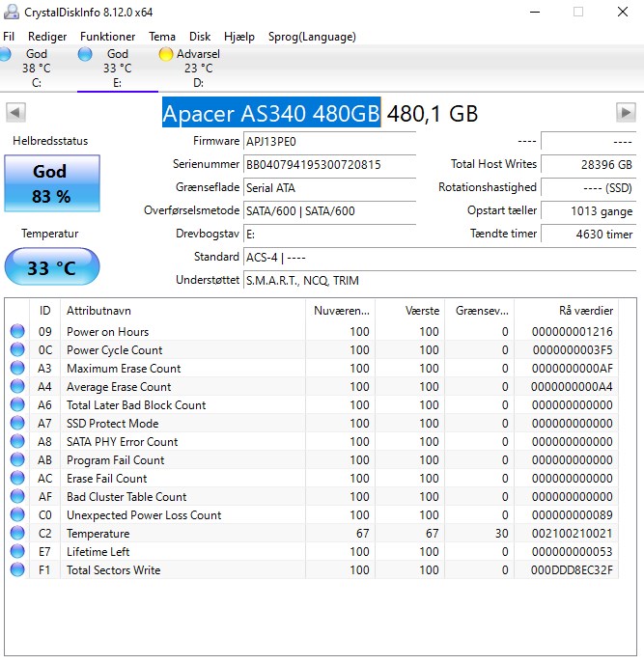Click the status icon for Unexpected Power Loss Count
This screenshot has height=664, width=644.
coord(17,515)
